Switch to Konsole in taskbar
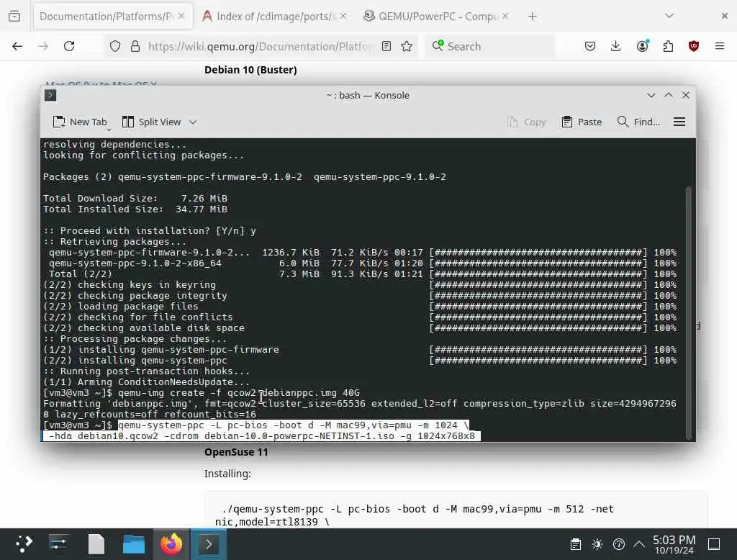Viewport: 737px width, 560px height. click(208, 544)
